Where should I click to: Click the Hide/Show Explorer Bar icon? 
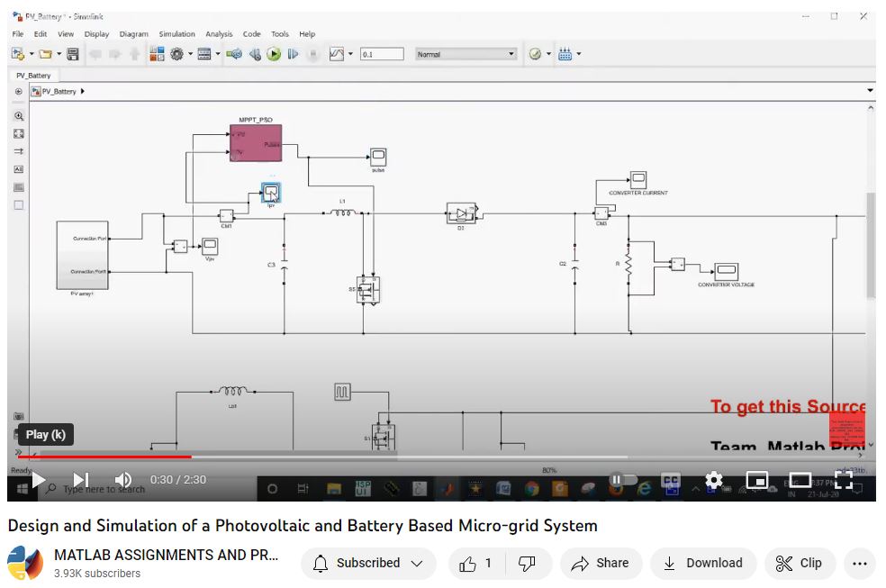19,92
